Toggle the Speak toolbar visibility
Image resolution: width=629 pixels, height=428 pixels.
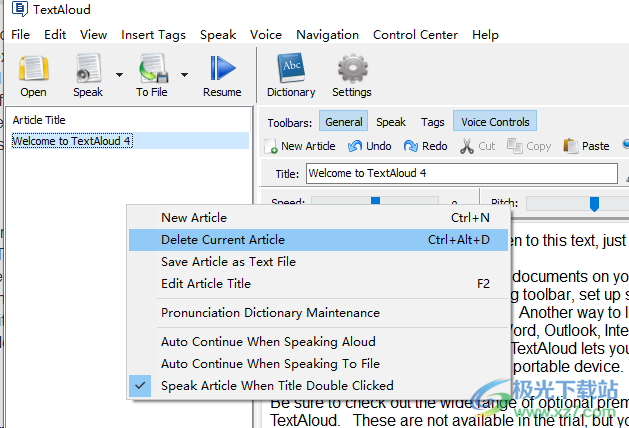(391, 122)
